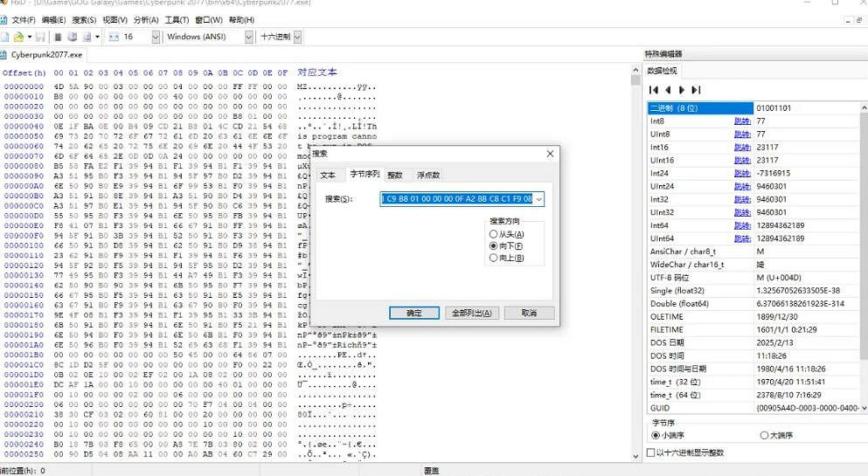868x476 pixels.
Task: Click 跳转 link on Int8 row
Action: coord(742,121)
